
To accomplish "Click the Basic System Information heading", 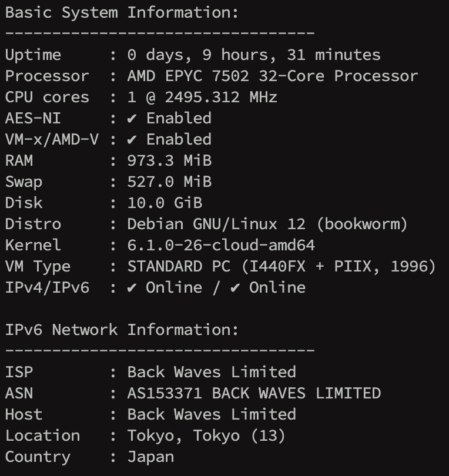I will [x=122, y=12].
